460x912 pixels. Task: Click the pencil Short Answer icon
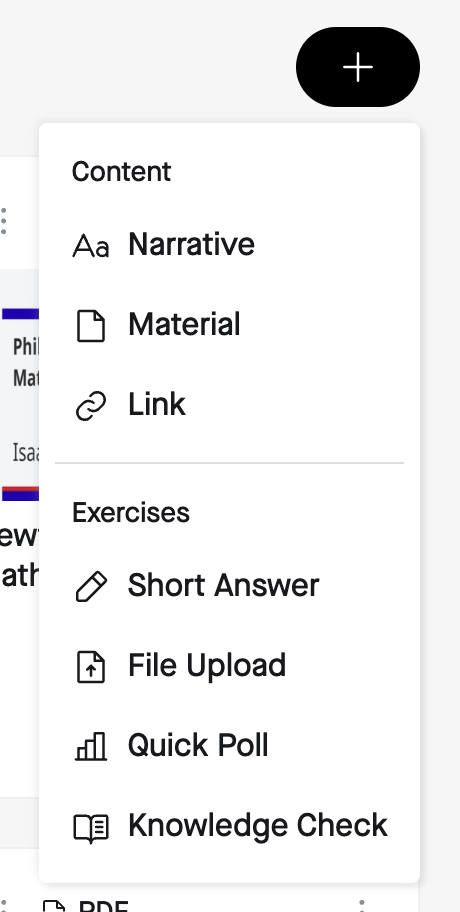pyautogui.click(x=91, y=586)
